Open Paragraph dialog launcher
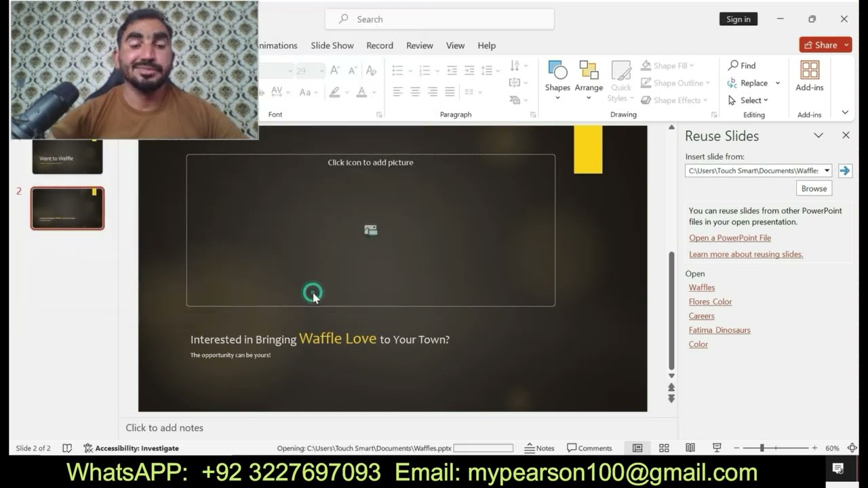The width and height of the screenshot is (868, 488). click(x=533, y=115)
